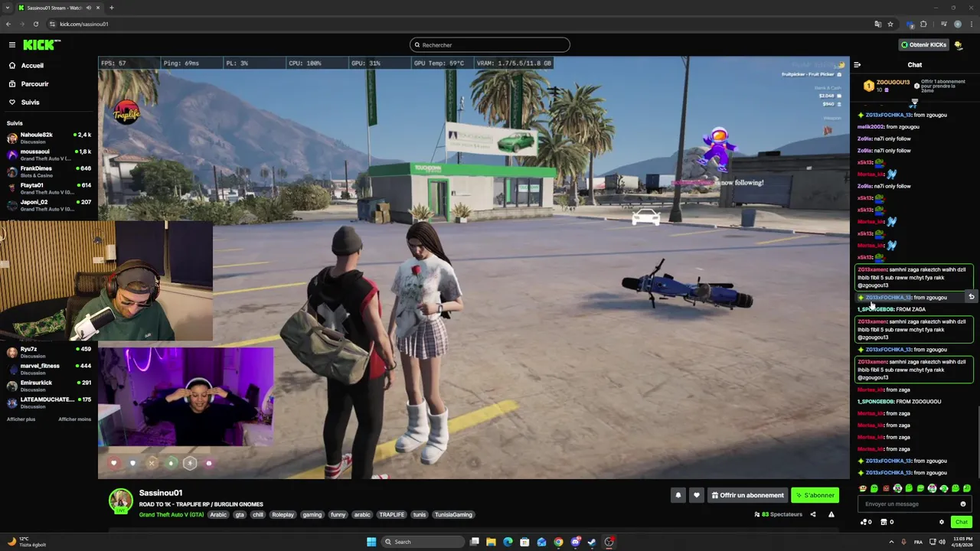
Task: Open chat settings gear icon
Action: [942, 522]
